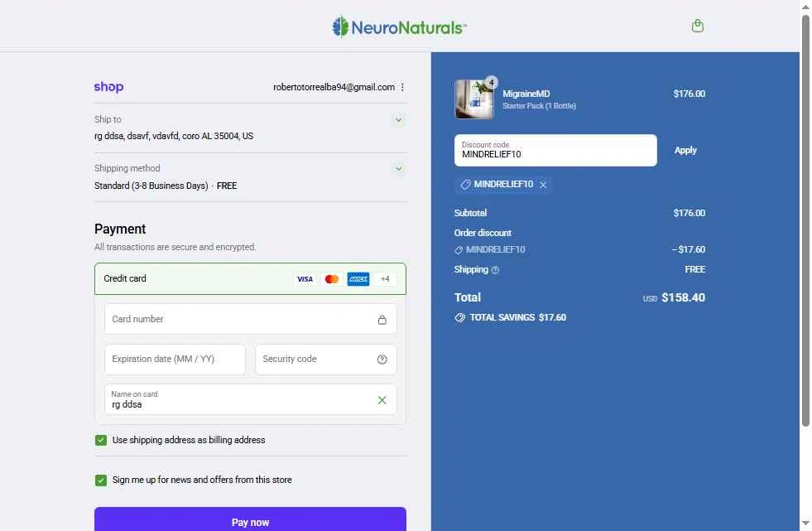Open the shopping bag cart icon
The image size is (812, 531).
click(698, 26)
